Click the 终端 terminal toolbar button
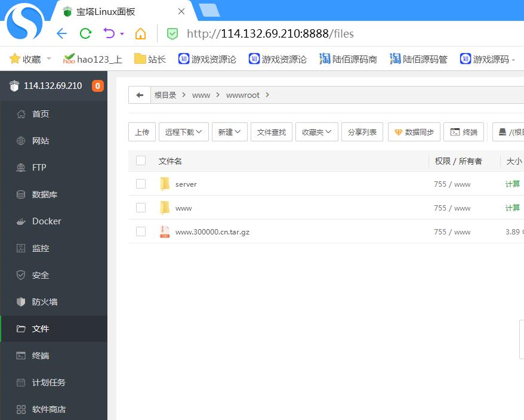524x420 pixels. (464, 132)
